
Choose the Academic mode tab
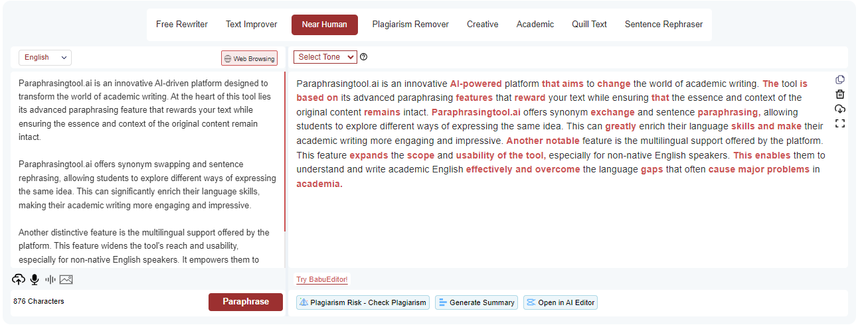coord(535,25)
